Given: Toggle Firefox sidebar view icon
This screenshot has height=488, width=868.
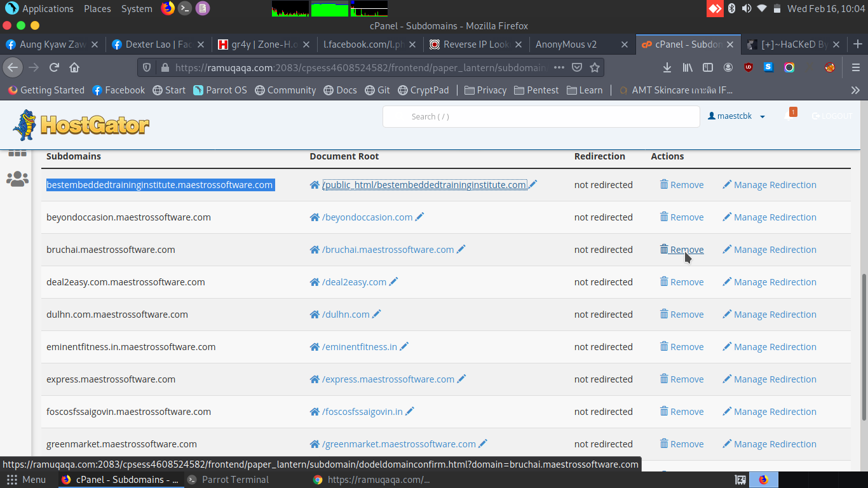Looking at the screenshot, I should point(708,67).
